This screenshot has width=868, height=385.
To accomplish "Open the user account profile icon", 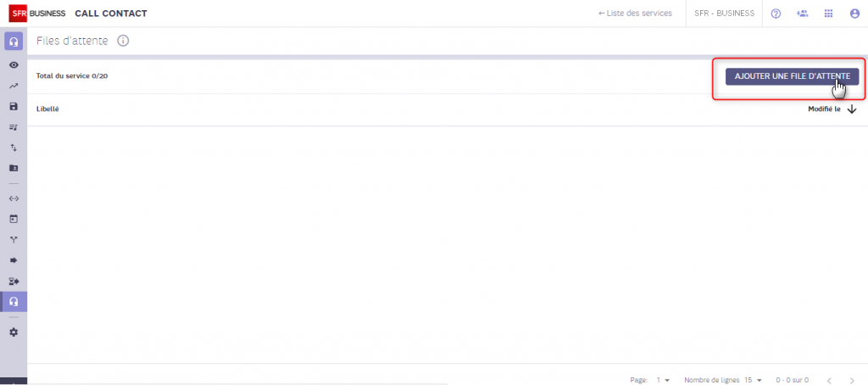I will pyautogui.click(x=854, y=14).
